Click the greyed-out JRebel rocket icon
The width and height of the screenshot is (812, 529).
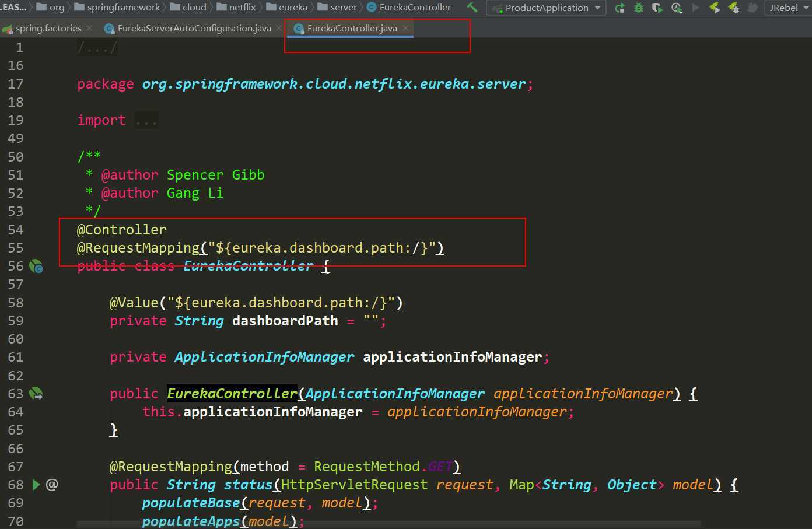tap(752, 8)
